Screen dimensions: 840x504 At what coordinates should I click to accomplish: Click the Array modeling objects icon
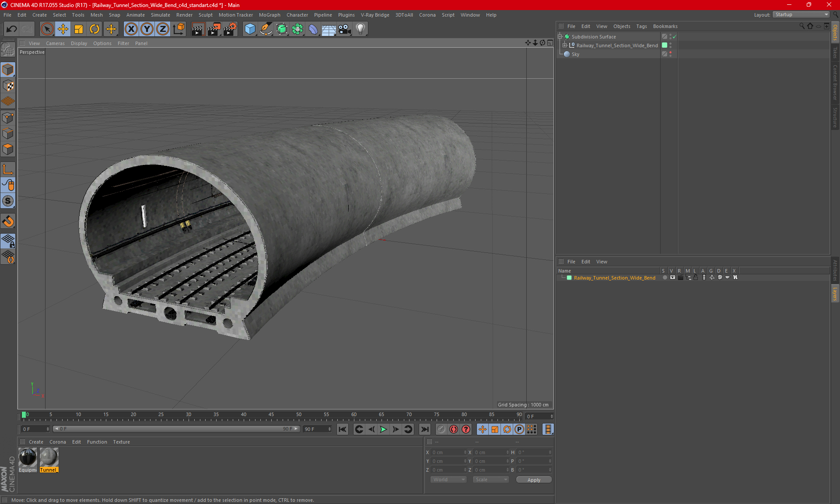point(297,29)
